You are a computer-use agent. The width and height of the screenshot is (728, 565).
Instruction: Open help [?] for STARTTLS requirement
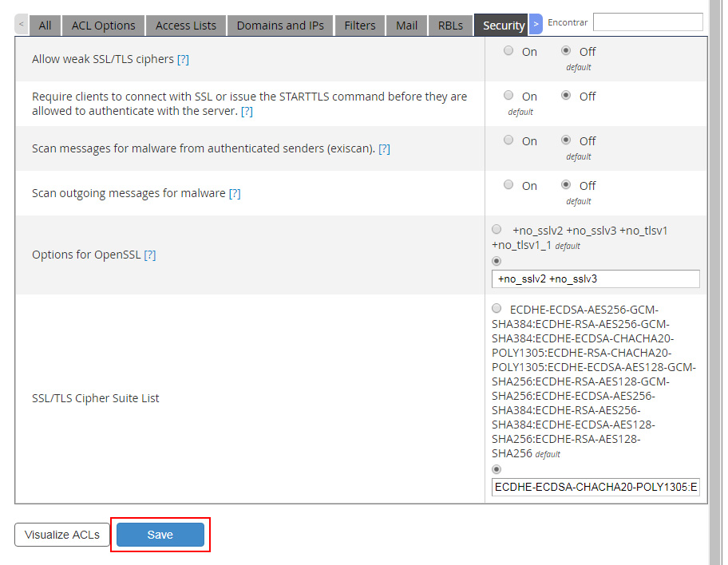(x=247, y=111)
